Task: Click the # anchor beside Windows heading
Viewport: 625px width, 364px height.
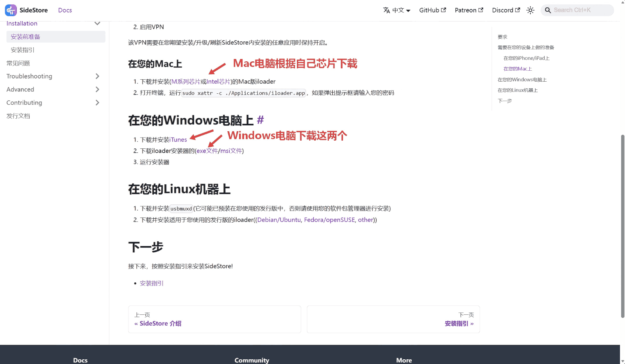Action: click(x=260, y=120)
